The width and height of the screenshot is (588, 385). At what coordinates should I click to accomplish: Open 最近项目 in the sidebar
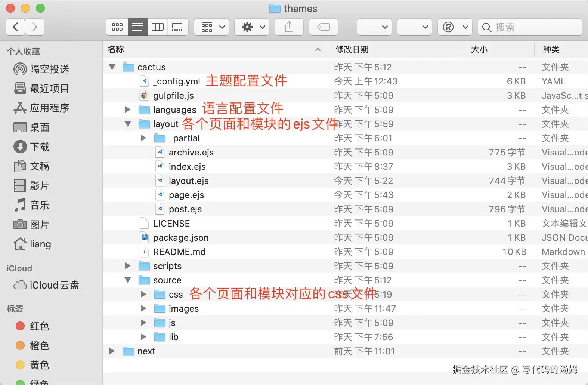click(x=41, y=89)
